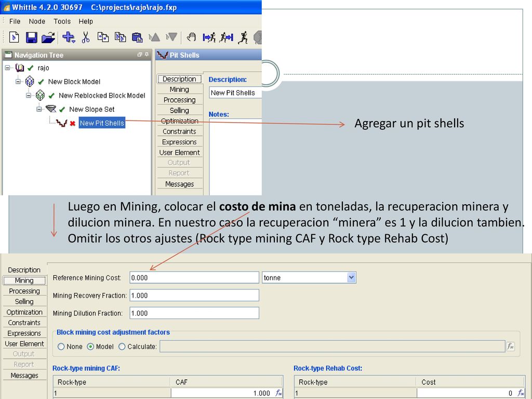Click the Calculate expression input field
Screen dimensions: 532x399
click(x=332, y=347)
